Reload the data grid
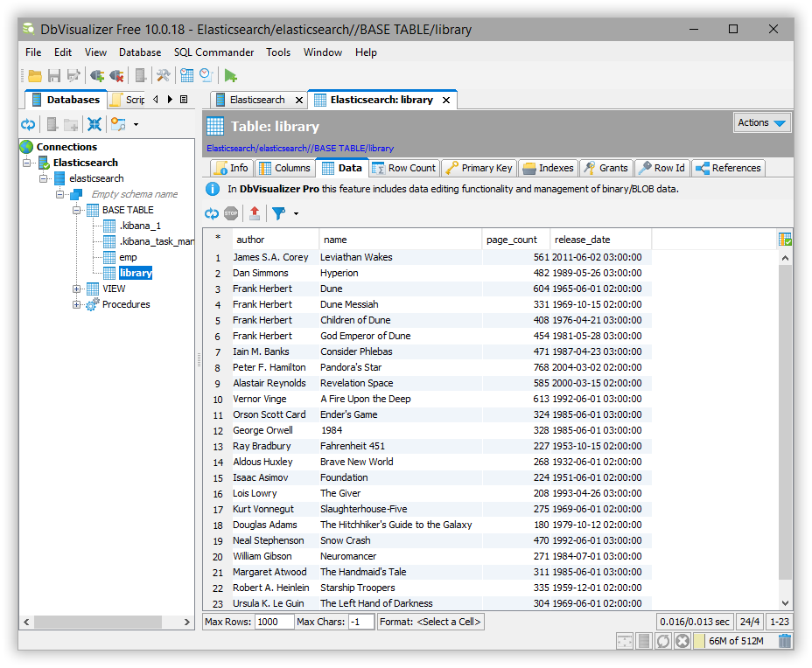The width and height of the screenshot is (812, 668). pyautogui.click(x=211, y=213)
